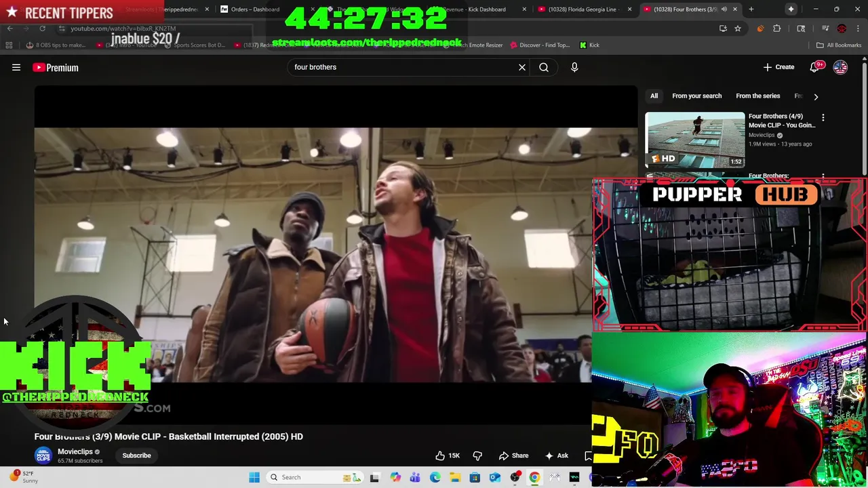The height and width of the screenshot is (488, 868).
Task: Open Chrome media controls icon
Action: click(825, 28)
